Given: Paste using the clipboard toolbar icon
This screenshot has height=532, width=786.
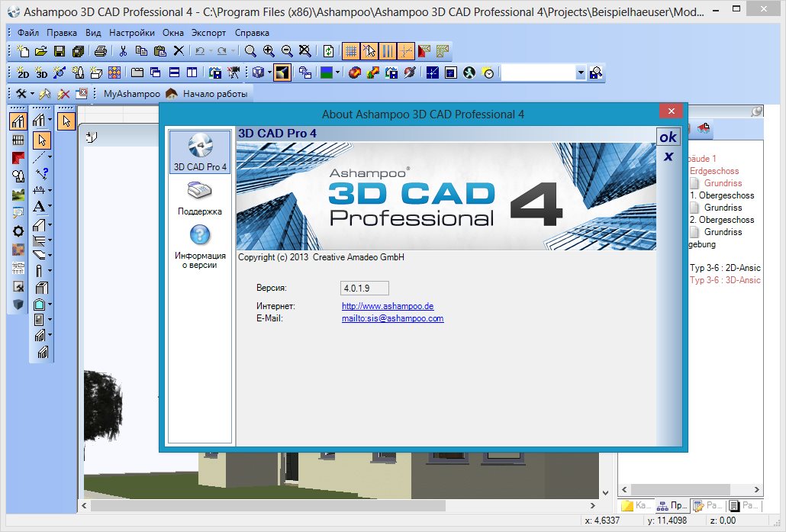Looking at the screenshot, I should 160,50.
